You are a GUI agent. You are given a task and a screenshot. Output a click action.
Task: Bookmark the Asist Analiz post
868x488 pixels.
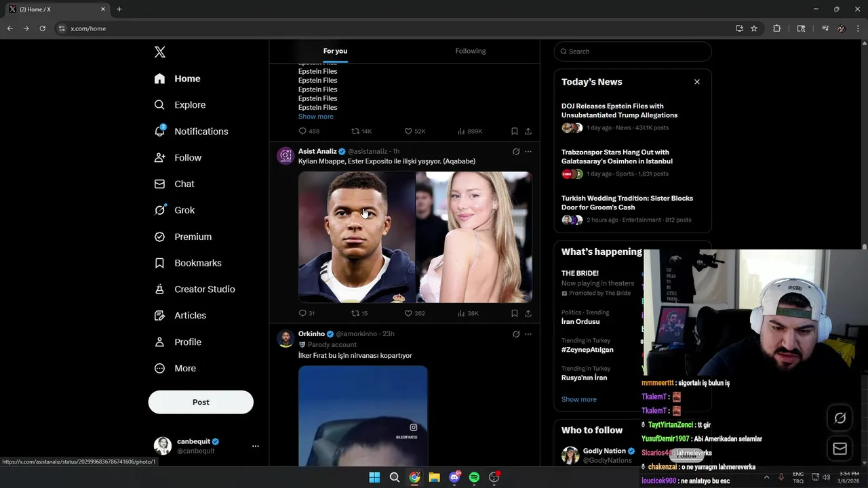pos(515,313)
